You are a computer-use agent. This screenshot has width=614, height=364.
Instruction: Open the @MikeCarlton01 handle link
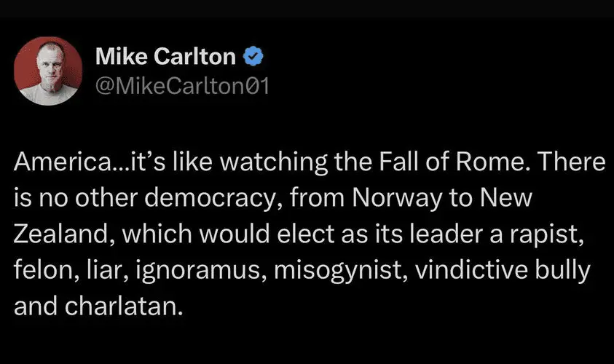click(182, 87)
